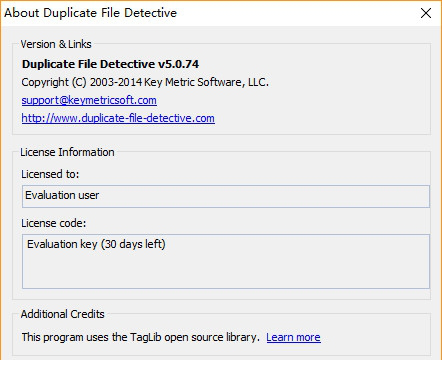The width and height of the screenshot is (442, 374).
Task: Select the Duplicate File Detective v5.0.74 text
Action: coord(110,64)
